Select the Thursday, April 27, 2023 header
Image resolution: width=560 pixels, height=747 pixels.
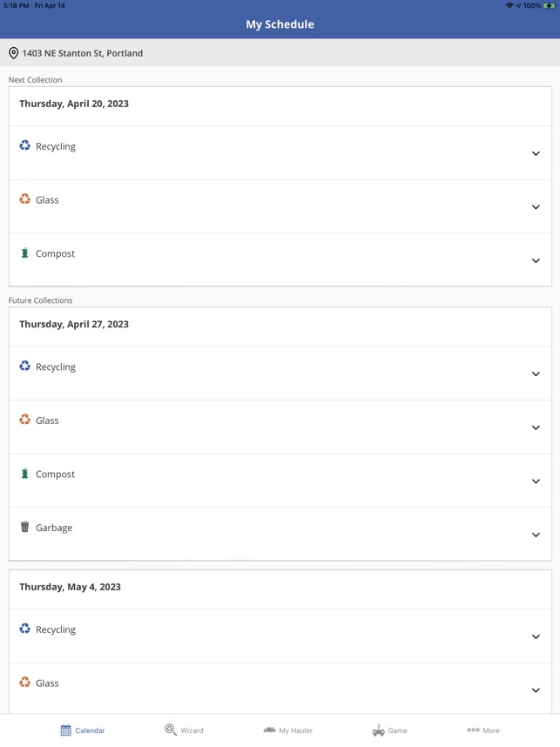click(x=74, y=324)
